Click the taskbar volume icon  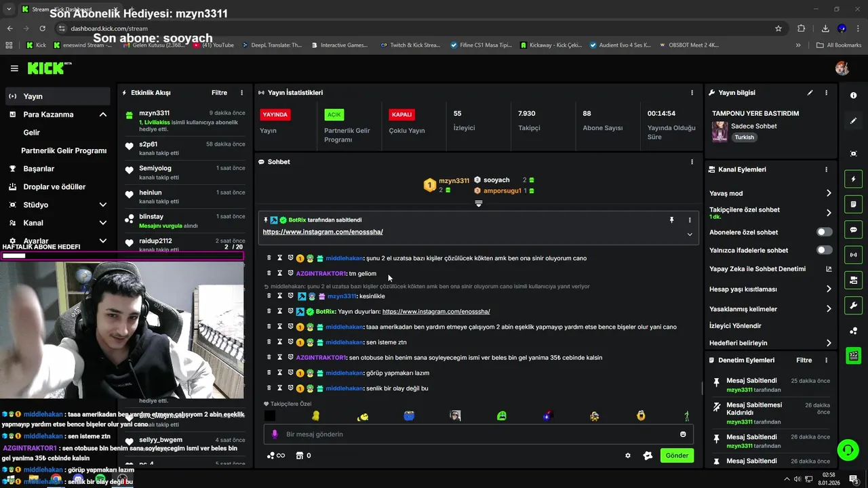click(x=797, y=479)
